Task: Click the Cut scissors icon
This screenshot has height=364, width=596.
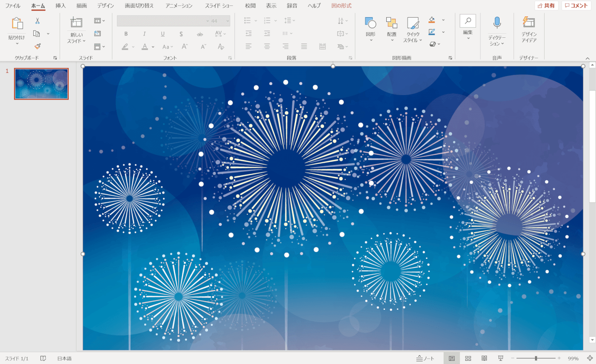Action: pyautogui.click(x=37, y=21)
